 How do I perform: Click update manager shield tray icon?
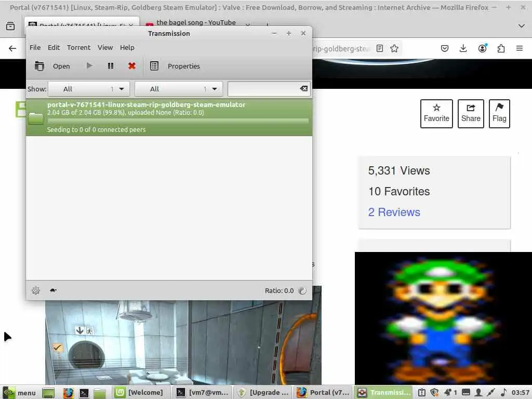[434, 393]
